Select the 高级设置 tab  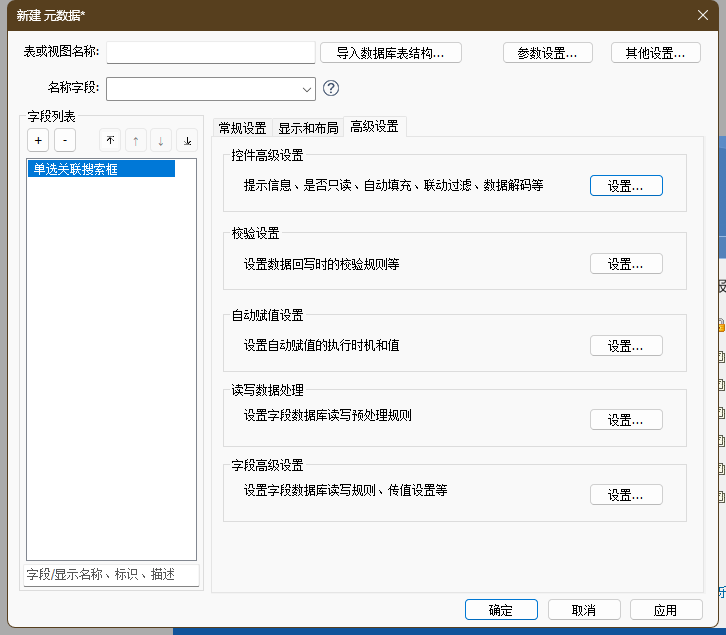[374, 127]
